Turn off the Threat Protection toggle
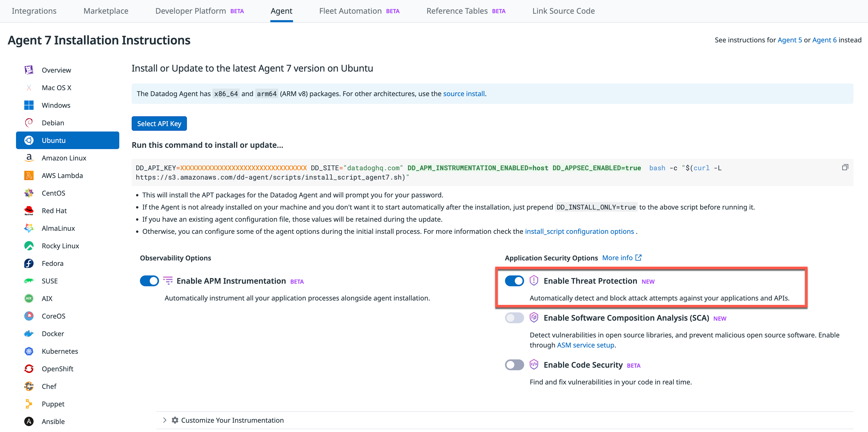The height and width of the screenshot is (432, 868). coord(514,281)
